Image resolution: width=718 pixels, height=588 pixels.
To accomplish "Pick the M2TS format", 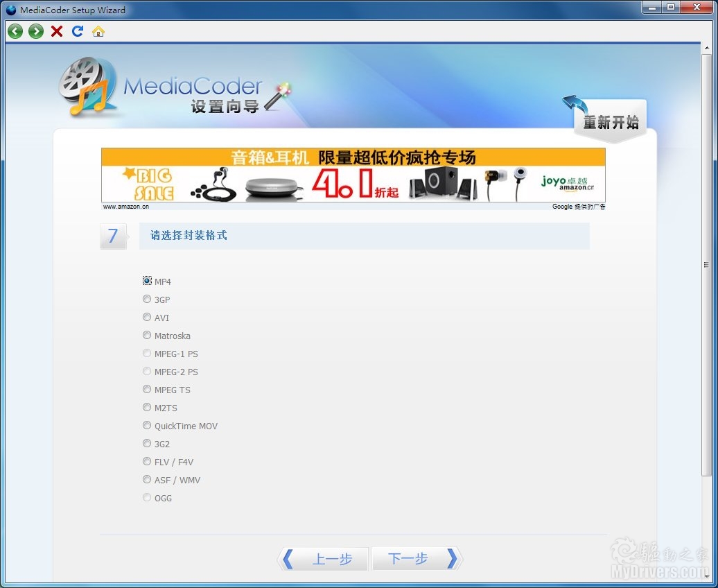I will pos(147,407).
